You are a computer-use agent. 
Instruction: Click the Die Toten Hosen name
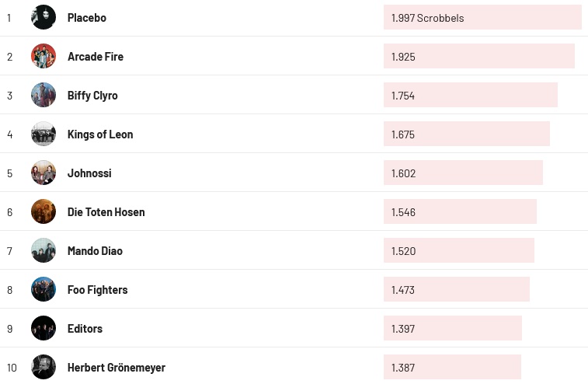(x=106, y=211)
